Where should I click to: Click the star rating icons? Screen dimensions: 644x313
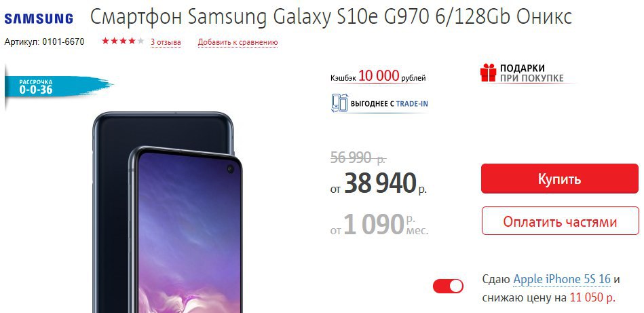(x=123, y=41)
